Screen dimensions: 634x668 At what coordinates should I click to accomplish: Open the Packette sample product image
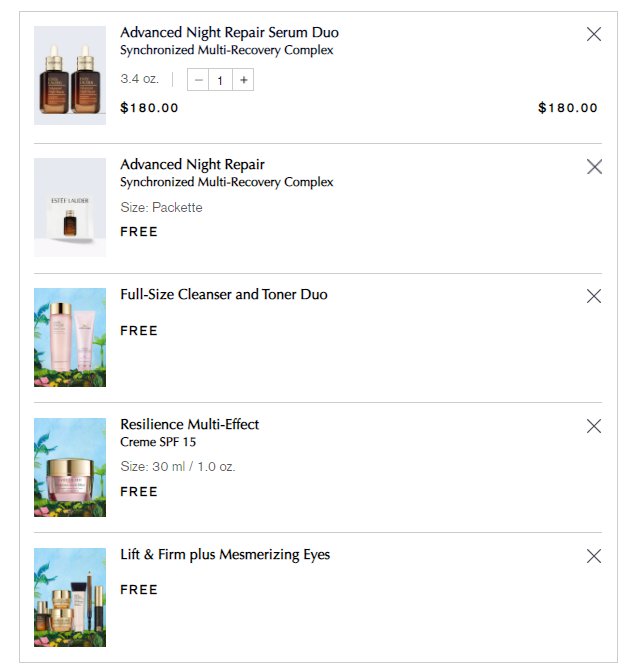click(70, 207)
